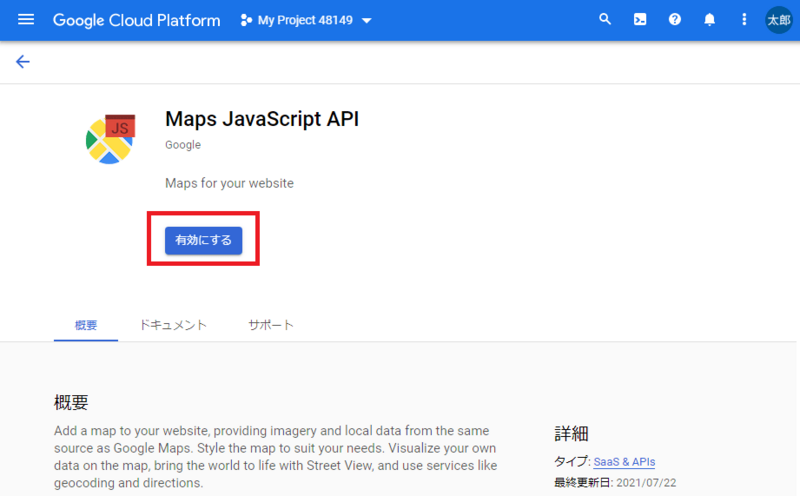Click the project hexagon dots icon
Viewport: 800px width, 496px height.
(246, 20)
